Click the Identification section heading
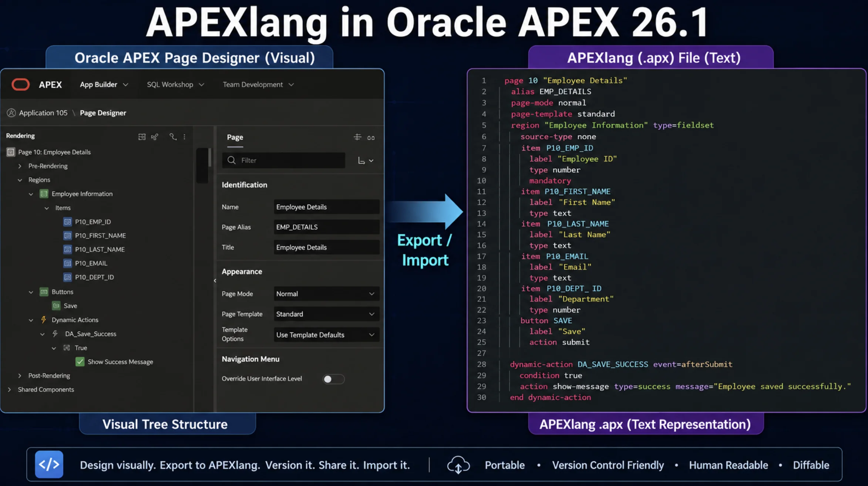The width and height of the screenshot is (868, 486). click(244, 185)
